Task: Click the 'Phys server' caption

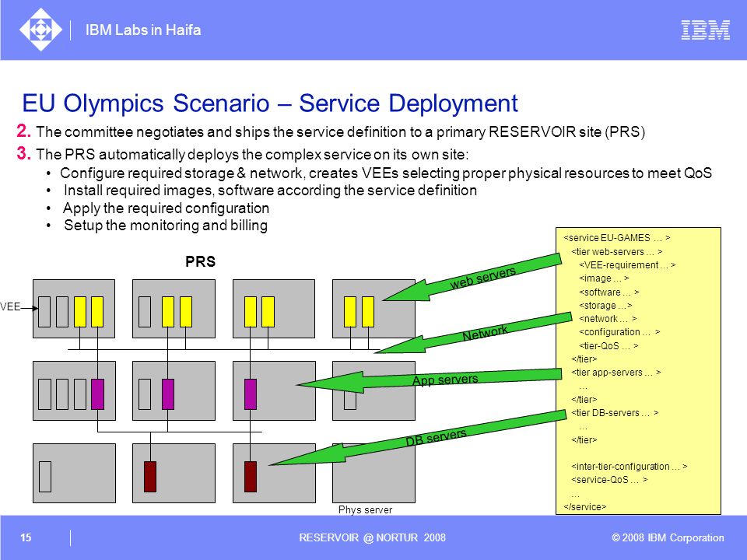Action: click(366, 509)
